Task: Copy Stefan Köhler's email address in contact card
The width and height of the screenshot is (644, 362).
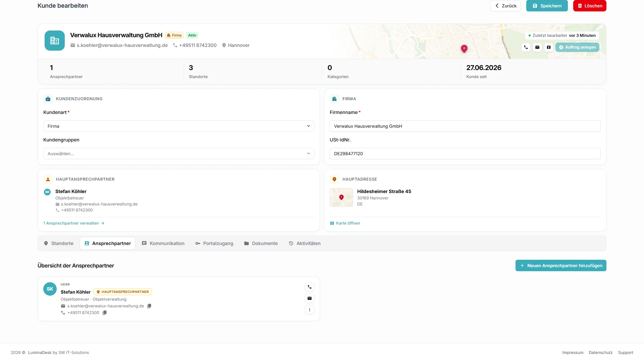Action: 149,306
